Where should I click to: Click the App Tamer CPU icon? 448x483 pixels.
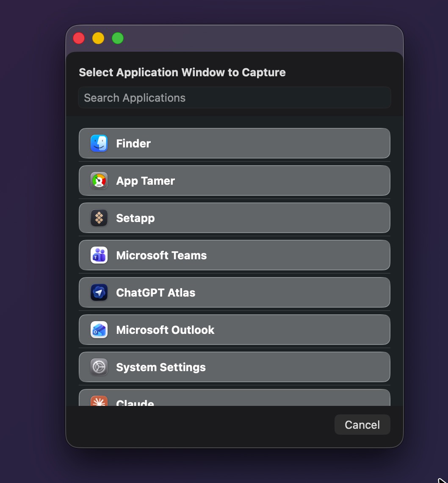[99, 180]
